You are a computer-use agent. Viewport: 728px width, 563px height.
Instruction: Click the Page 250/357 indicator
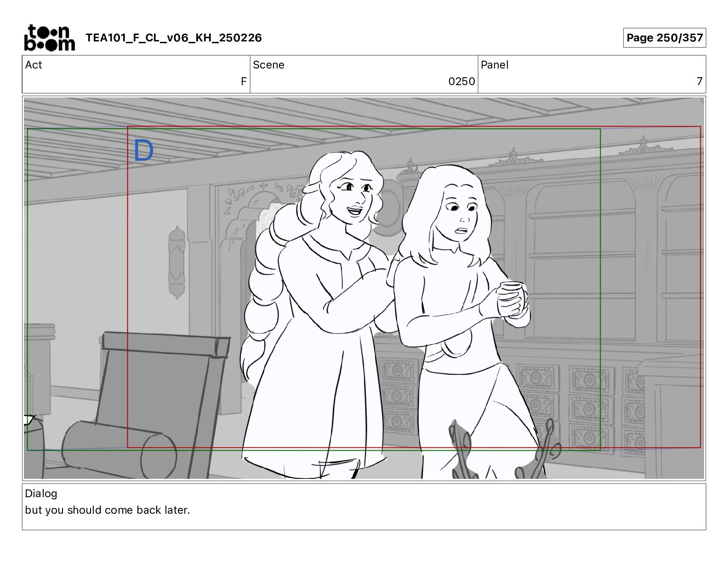(665, 38)
